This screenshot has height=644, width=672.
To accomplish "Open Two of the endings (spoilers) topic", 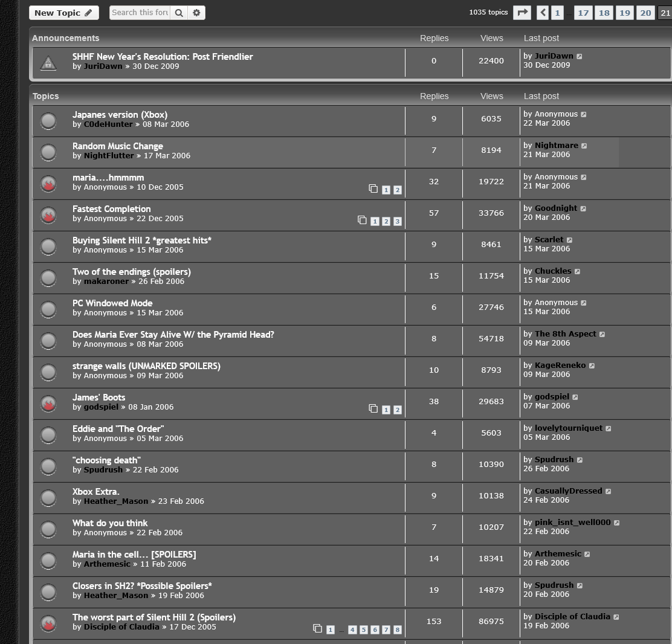I will [x=132, y=272].
